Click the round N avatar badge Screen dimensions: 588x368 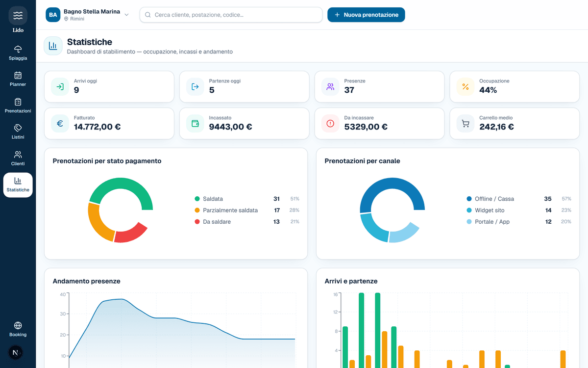tap(16, 353)
